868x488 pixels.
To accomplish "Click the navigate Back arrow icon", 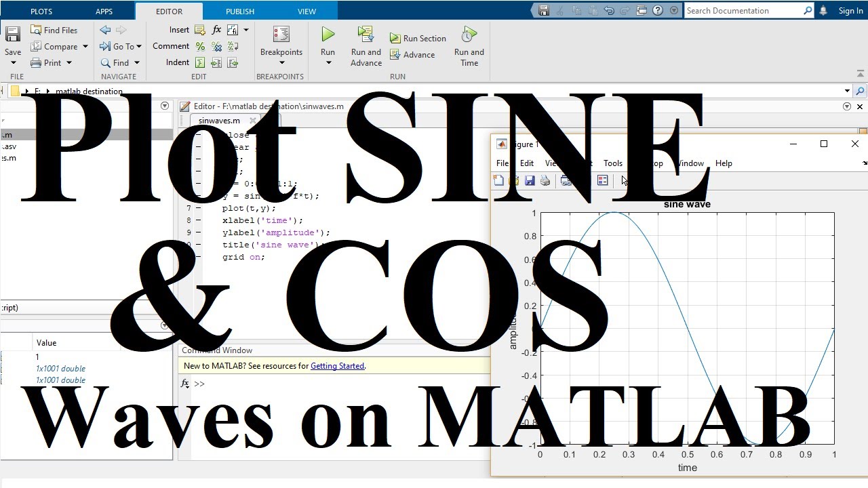I will click(105, 30).
